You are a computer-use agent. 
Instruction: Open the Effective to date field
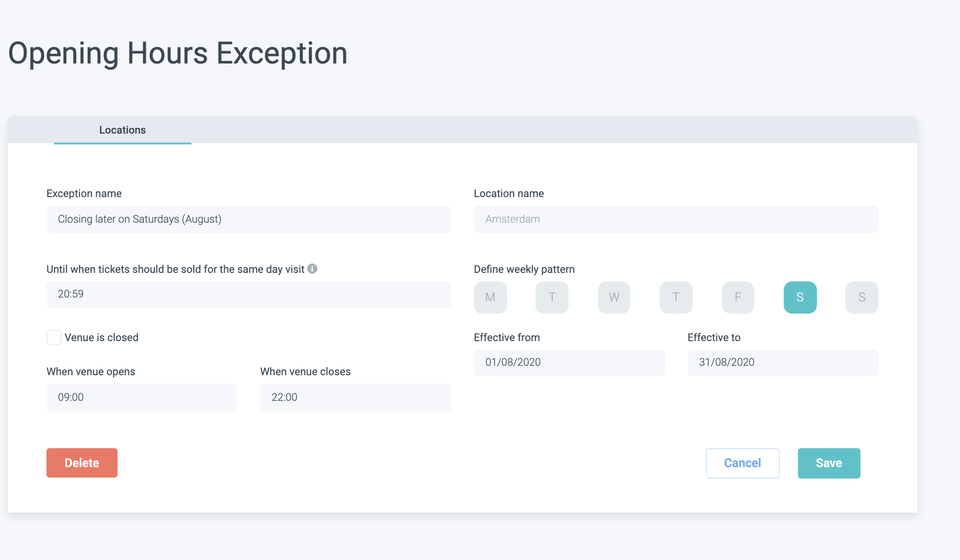[783, 362]
